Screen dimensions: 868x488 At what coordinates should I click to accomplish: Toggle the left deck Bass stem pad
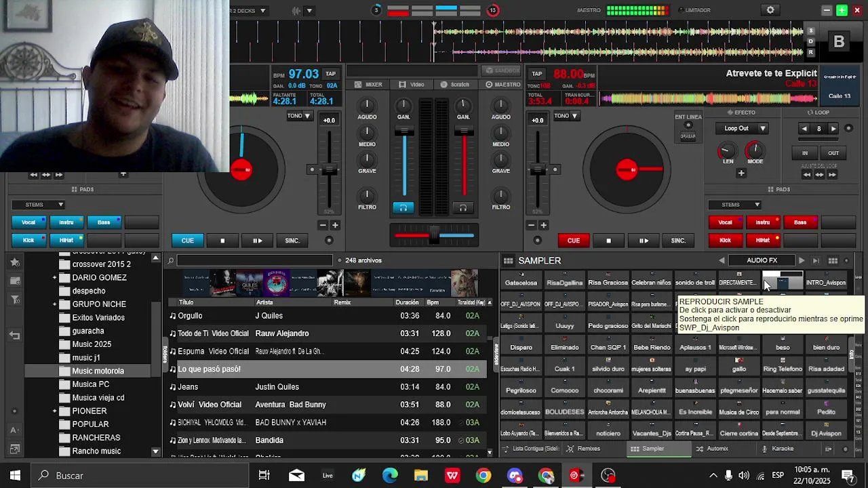click(104, 222)
